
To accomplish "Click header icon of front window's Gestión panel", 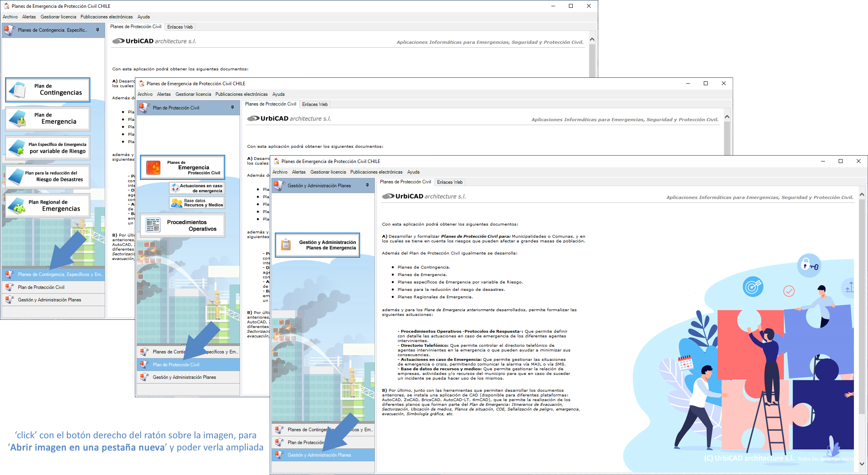I will (x=280, y=185).
